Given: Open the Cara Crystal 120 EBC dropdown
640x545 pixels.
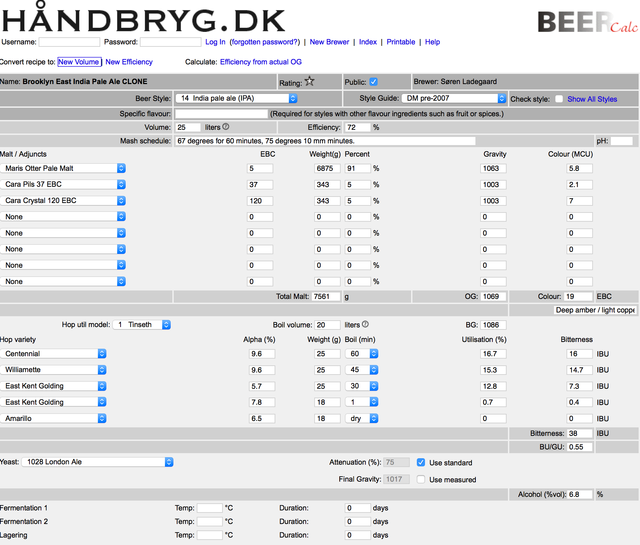Looking at the screenshot, I should tap(63, 201).
